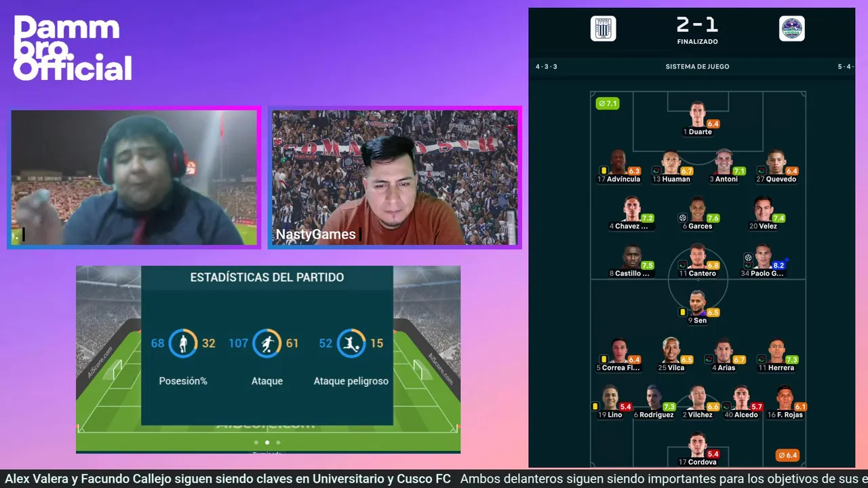868x488 pixels.
Task: Click the player name 4 Chavez
Action: click(x=629, y=226)
